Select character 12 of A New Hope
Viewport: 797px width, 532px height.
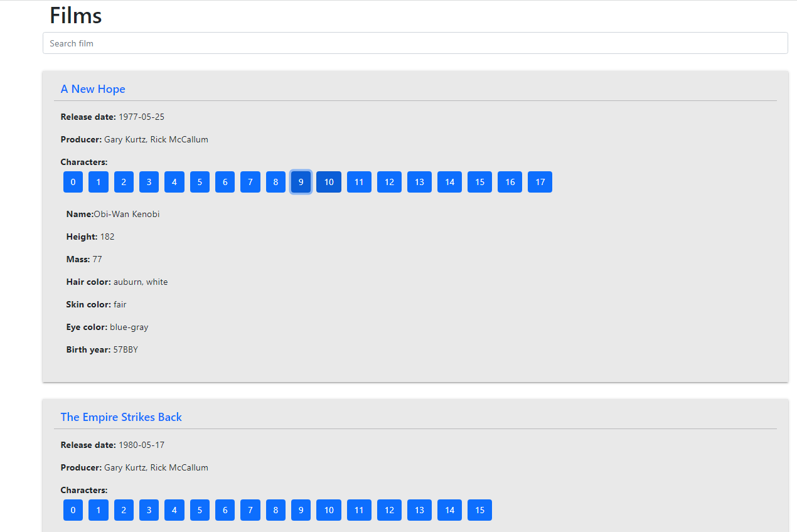click(389, 182)
